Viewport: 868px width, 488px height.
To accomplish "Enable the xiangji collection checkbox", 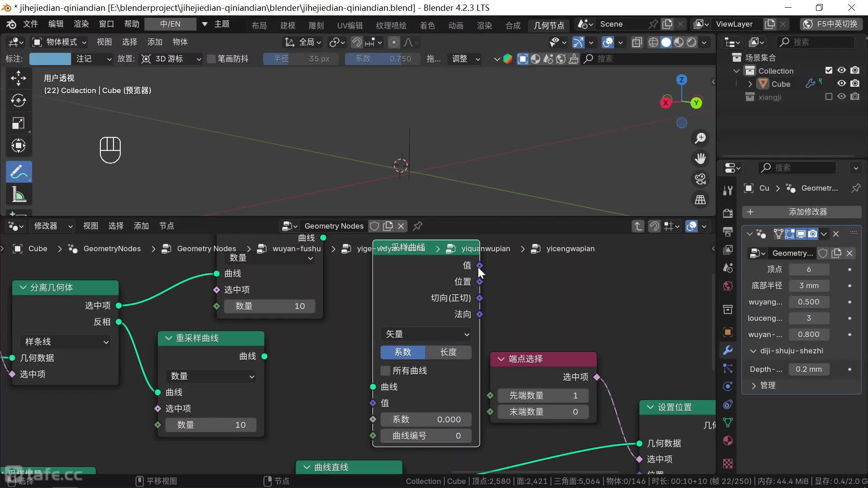I will tap(829, 97).
